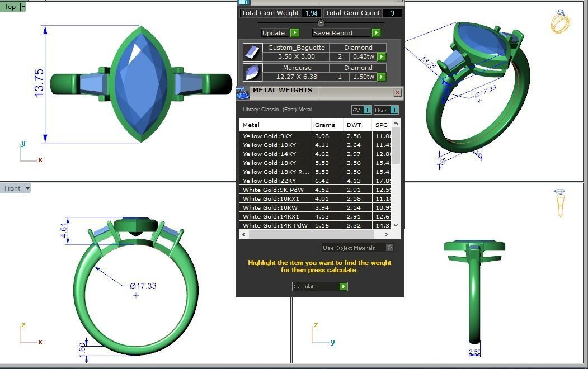Click the Total Gem Count value 3
588x369 pixels.
click(392, 13)
